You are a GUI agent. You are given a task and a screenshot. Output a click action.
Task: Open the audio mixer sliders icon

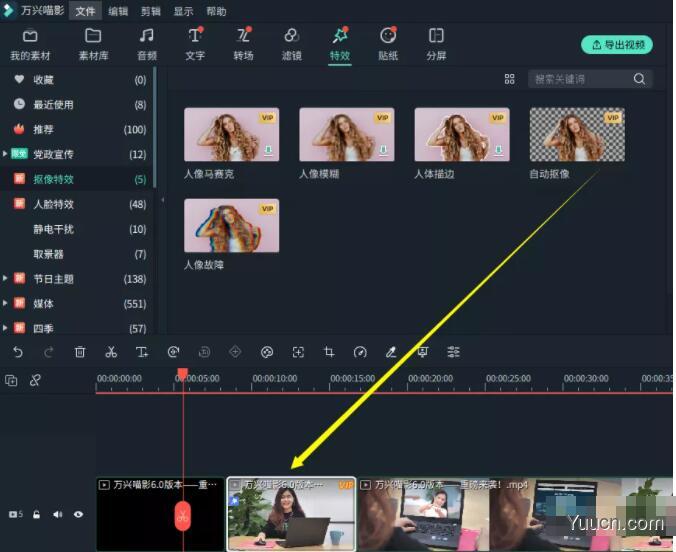pyautogui.click(x=453, y=352)
